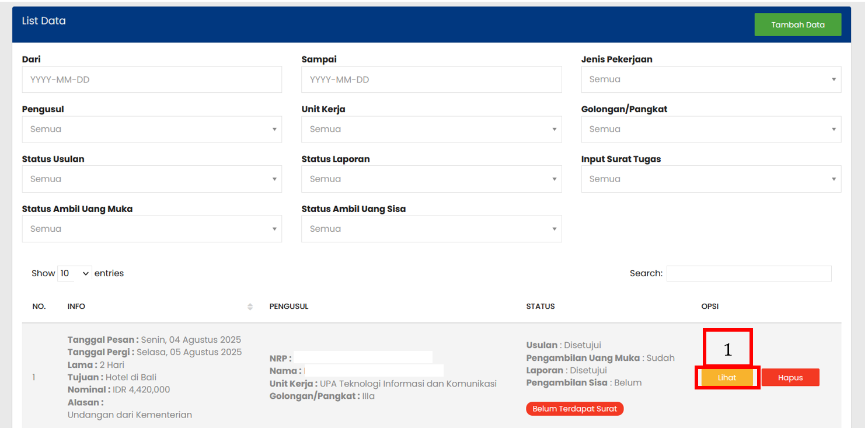Expand the Pengusul filter dropdown
Screen dimensions: 868x428
(x=152, y=129)
